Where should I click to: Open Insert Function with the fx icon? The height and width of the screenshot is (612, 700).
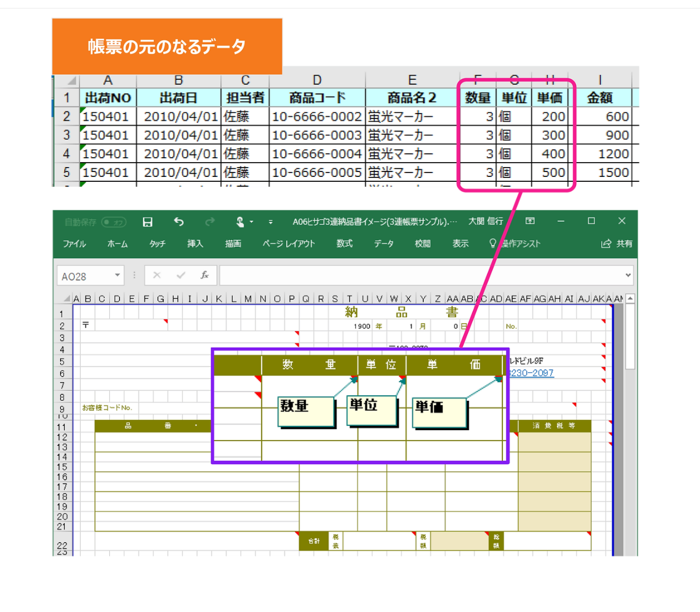pyautogui.click(x=205, y=275)
